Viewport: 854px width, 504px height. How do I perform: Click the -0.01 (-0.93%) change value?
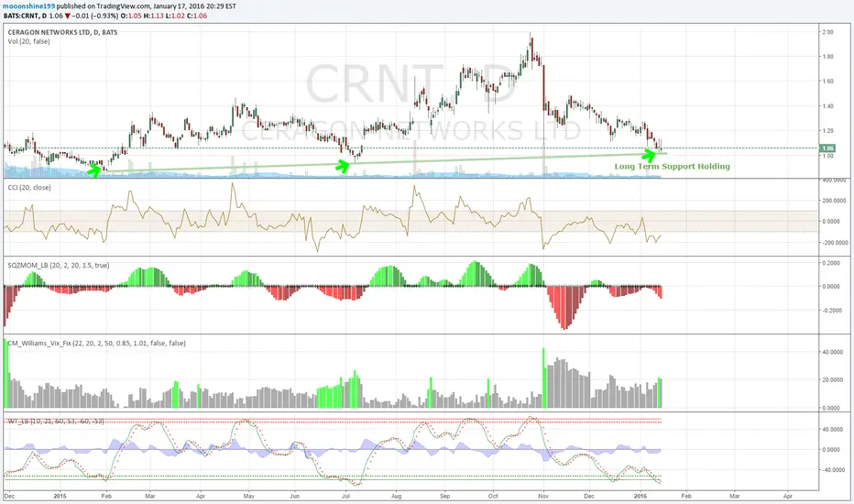pyautogui.click(x=94, y=16)
